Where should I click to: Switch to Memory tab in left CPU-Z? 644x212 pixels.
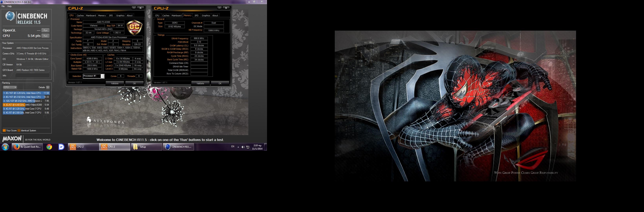102,16
